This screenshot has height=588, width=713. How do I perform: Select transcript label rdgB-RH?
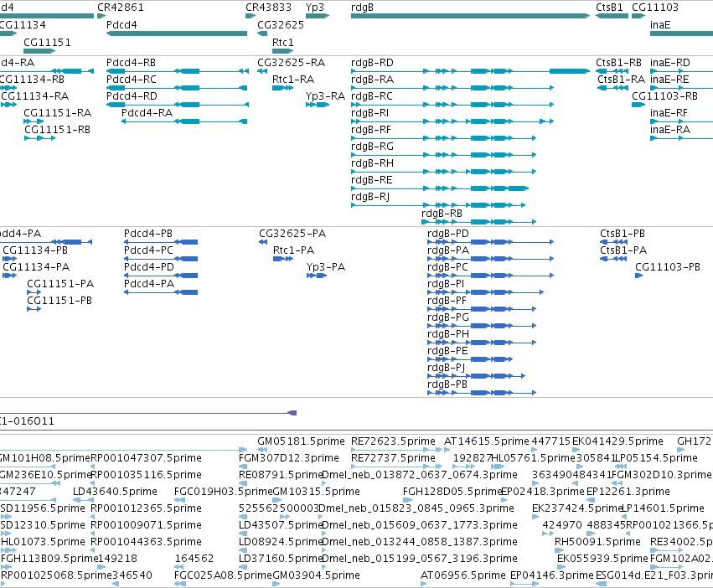(372, 163)
